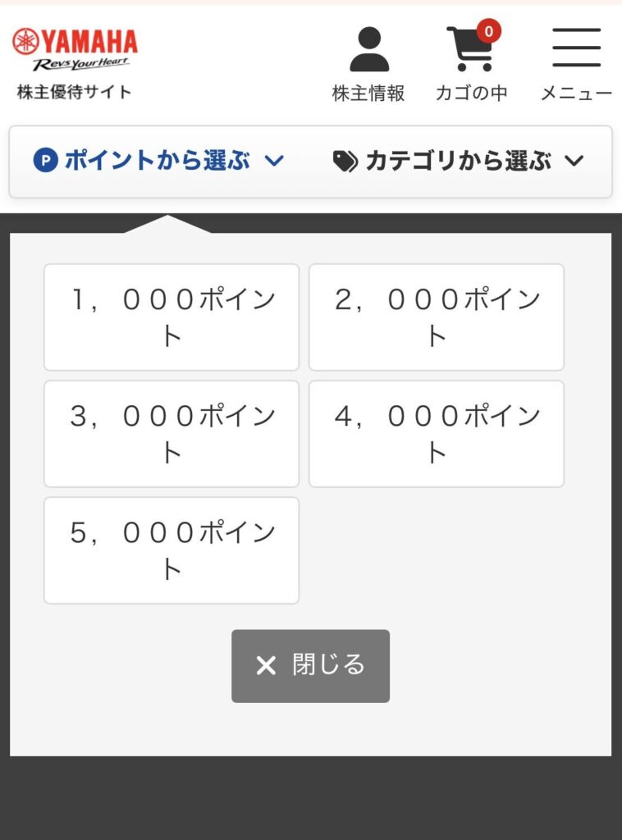Click the category tag icon
Viewport: 622px width, 840px height.
pyautogui.click(x=345, y=162)
